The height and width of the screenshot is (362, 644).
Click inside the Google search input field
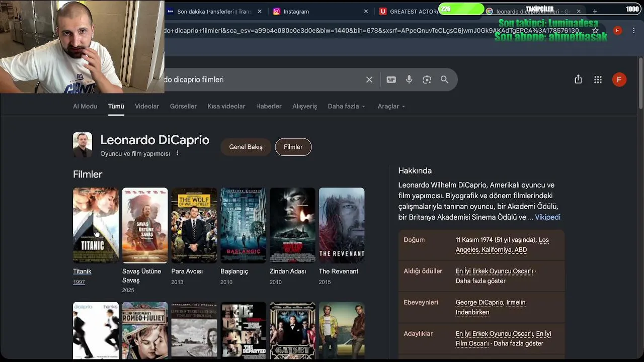262,79
